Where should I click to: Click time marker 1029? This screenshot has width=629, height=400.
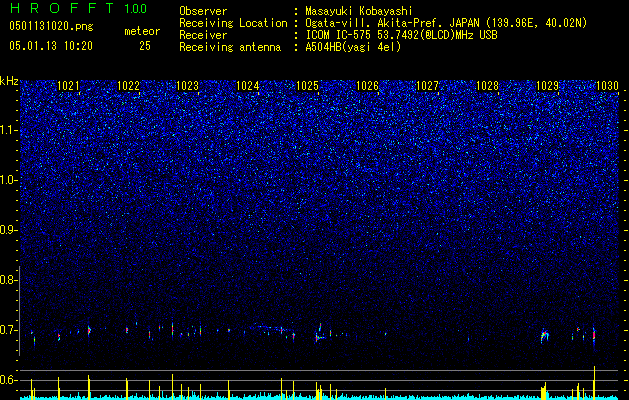[x=548, y=86]
